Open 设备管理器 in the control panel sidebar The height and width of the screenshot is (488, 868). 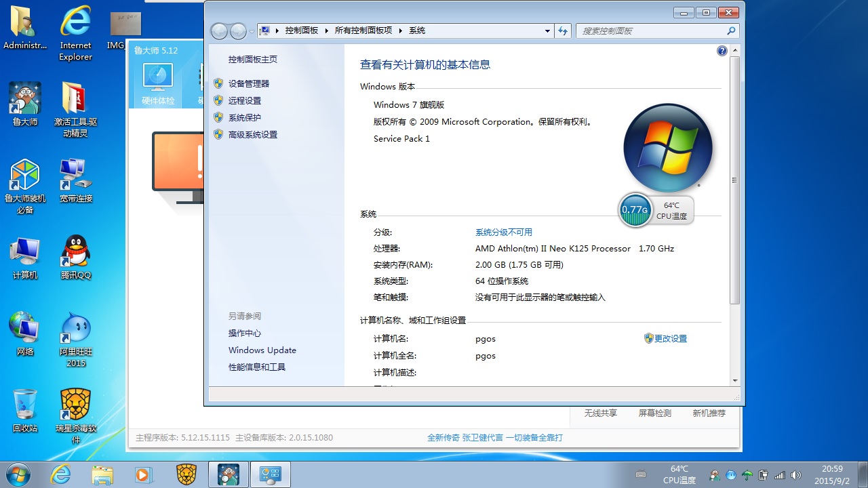[x=248, y=83]
